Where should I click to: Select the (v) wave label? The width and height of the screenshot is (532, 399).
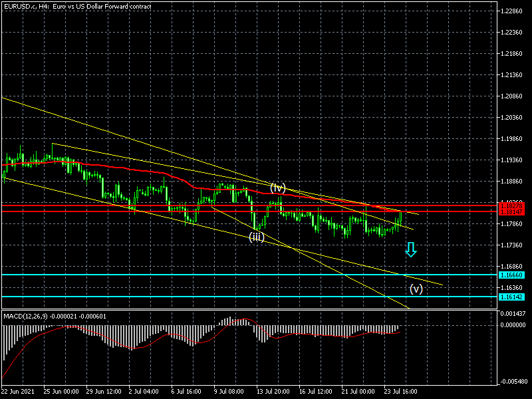tap(416, 289)
